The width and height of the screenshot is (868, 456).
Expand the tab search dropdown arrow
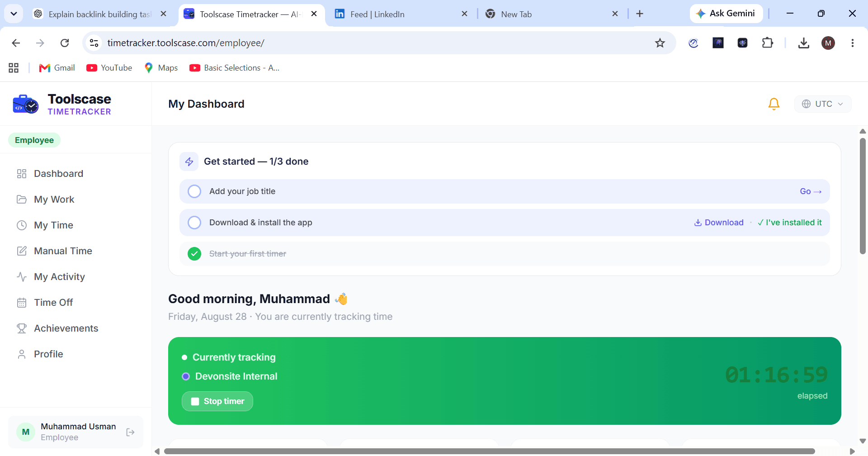(x=14, y=14)
